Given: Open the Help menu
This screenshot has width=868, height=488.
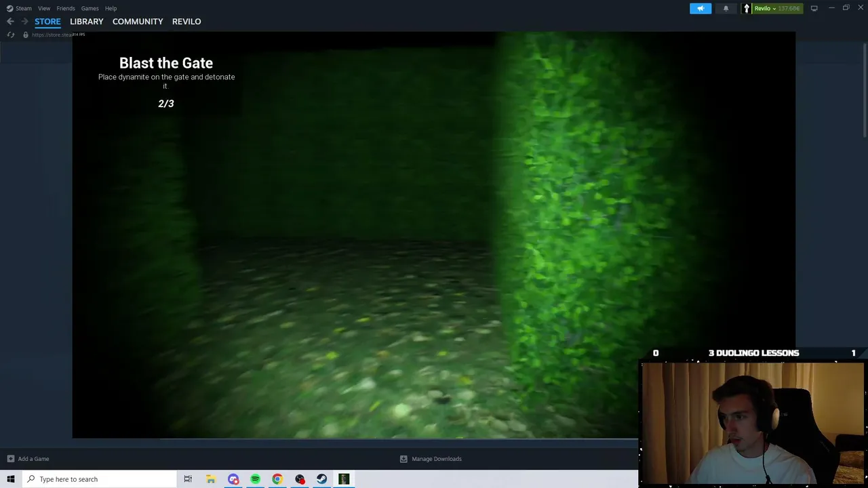Looking at the screenshot, I should 111,8.
